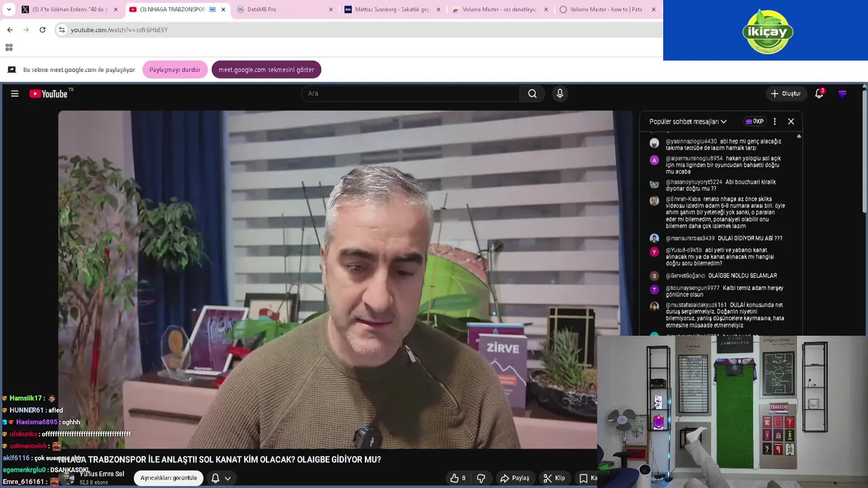Click the webcam overlay showing the shelf room
Image resolution: width=868 pixels, height=488 pixels.
click(732, 411)
